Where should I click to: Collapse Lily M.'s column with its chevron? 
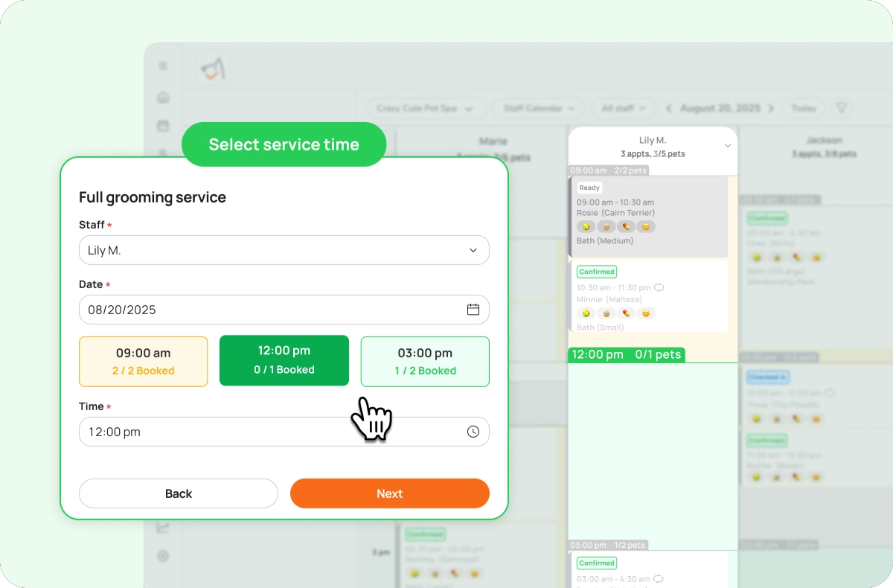click(x=728, y=146)
